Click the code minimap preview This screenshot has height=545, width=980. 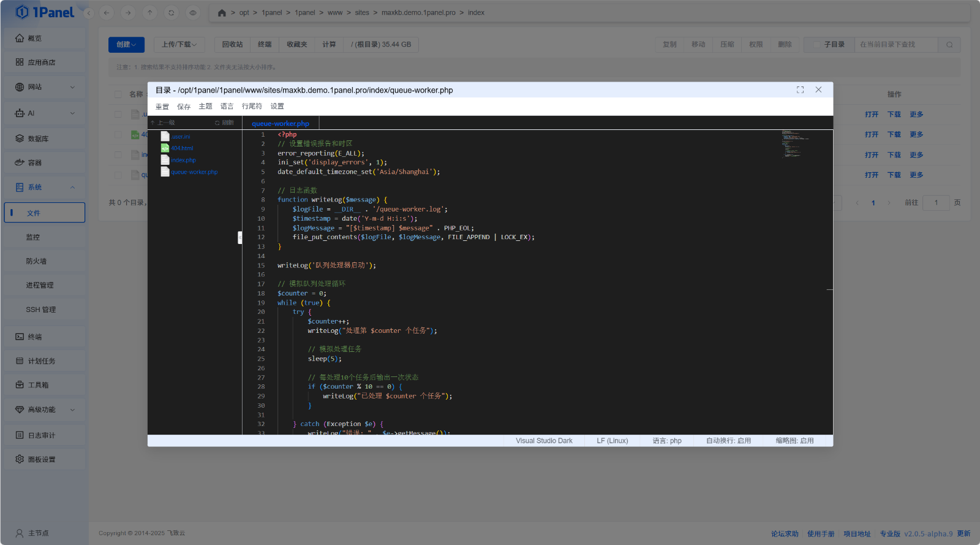click(794, 143)
